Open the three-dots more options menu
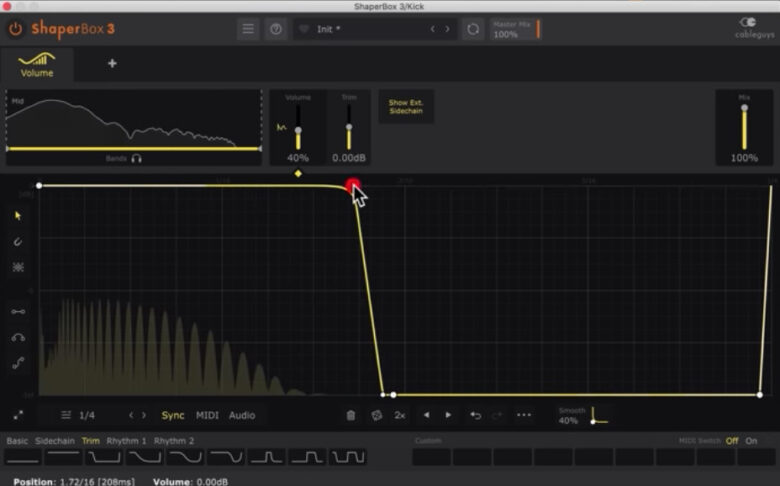 (524, 415)
